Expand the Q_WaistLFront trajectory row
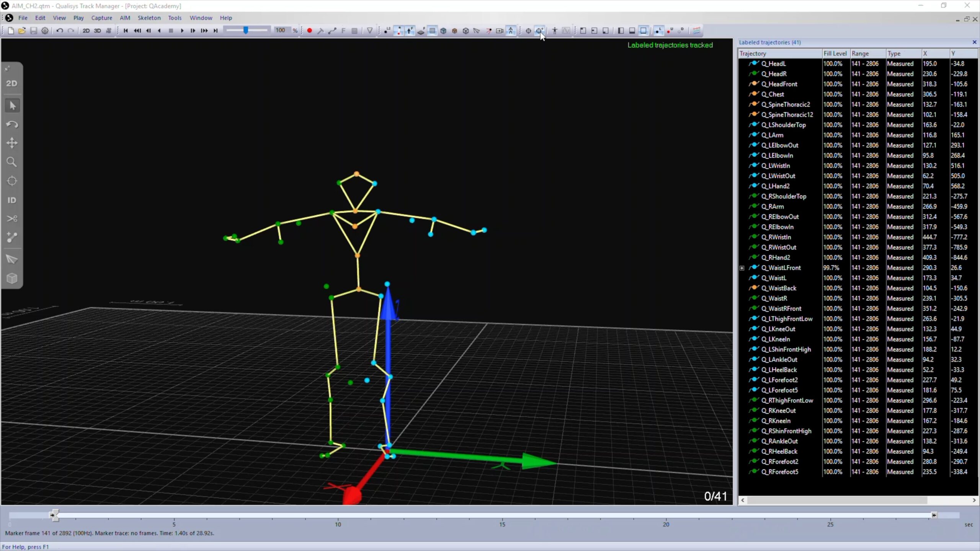This screenshot has height=551, width=980. [x=742, y=268]
